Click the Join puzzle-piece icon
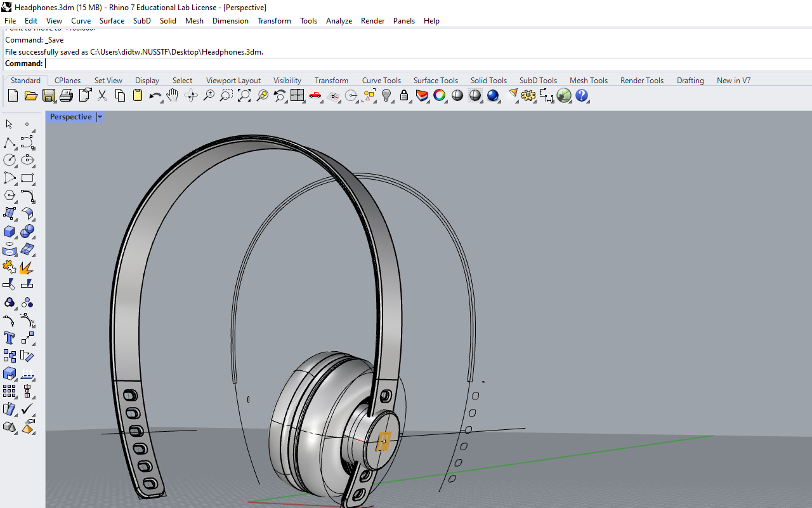The height and width of the screenshot is (508, 812). click(x=10, y=267)
